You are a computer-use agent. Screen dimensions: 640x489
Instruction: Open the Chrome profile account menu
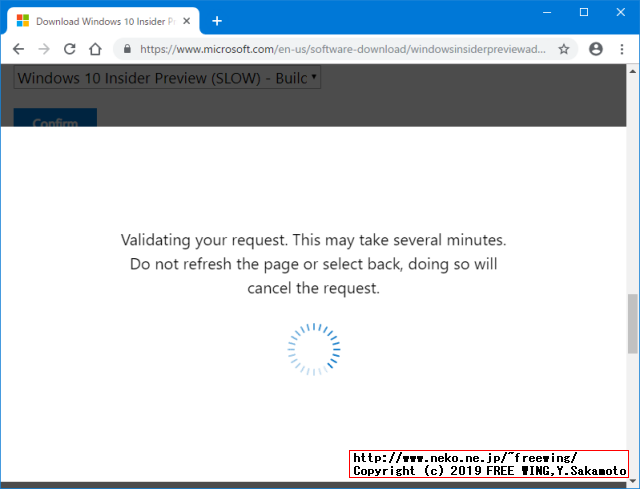tap(596, 49)
